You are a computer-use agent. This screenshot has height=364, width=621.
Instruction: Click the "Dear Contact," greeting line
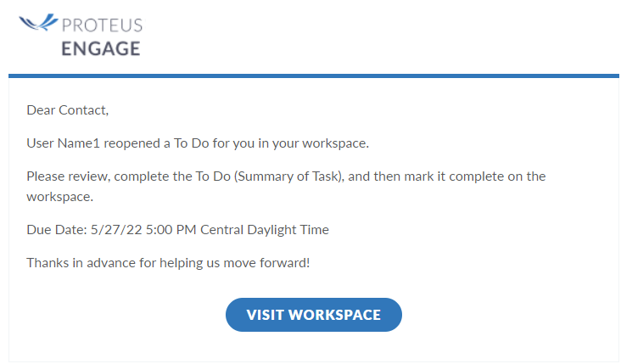[67, 110]
